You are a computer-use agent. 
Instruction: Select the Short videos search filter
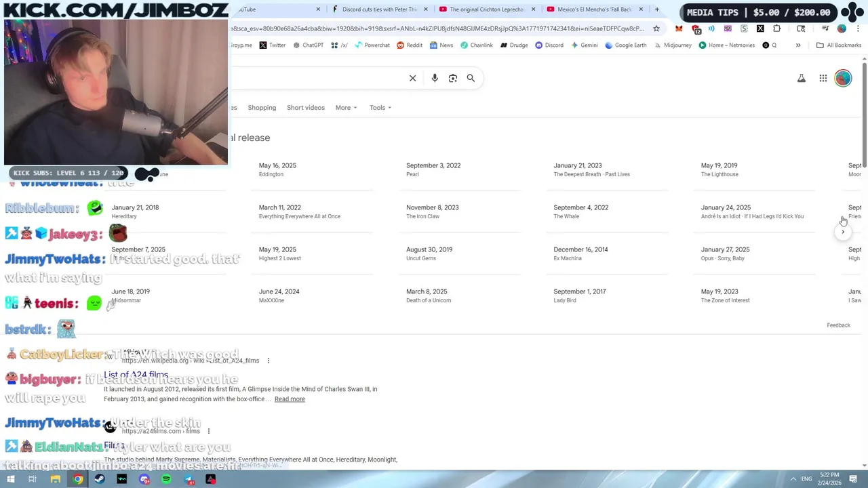[306, 108]
